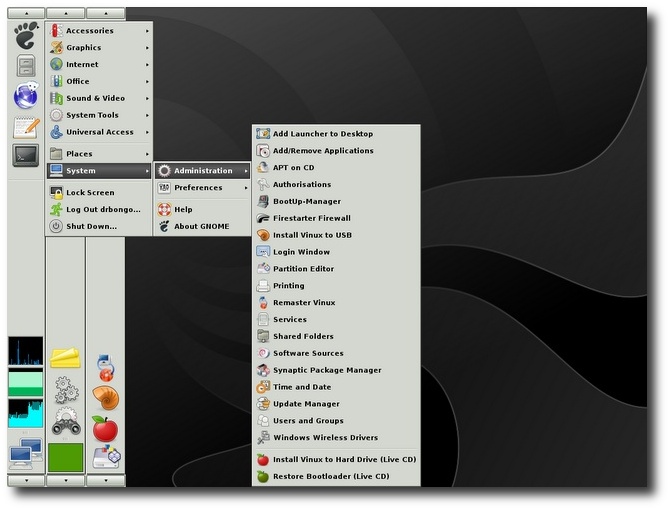Choose Lock Screen from the menu
The width and height of the screenshot is (670, 510).
(x=99, y=193)
